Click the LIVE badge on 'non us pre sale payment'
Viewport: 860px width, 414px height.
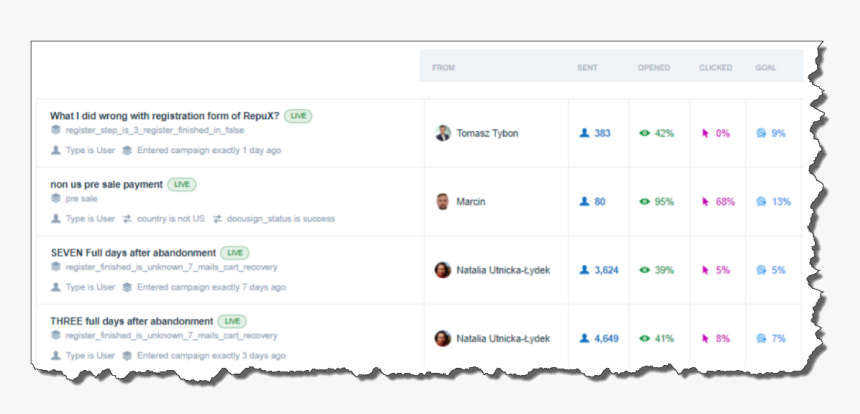pos(181,184)
